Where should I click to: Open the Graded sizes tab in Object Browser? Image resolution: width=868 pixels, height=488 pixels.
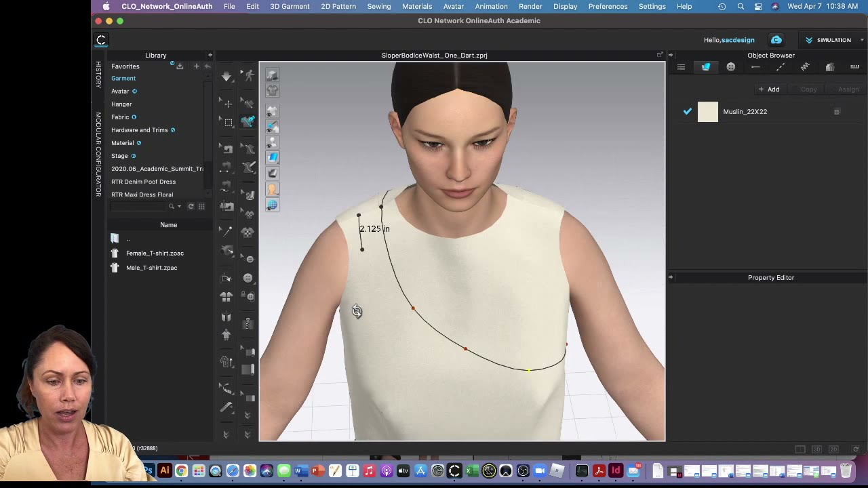pyautogui.click(x=829, y=67)
